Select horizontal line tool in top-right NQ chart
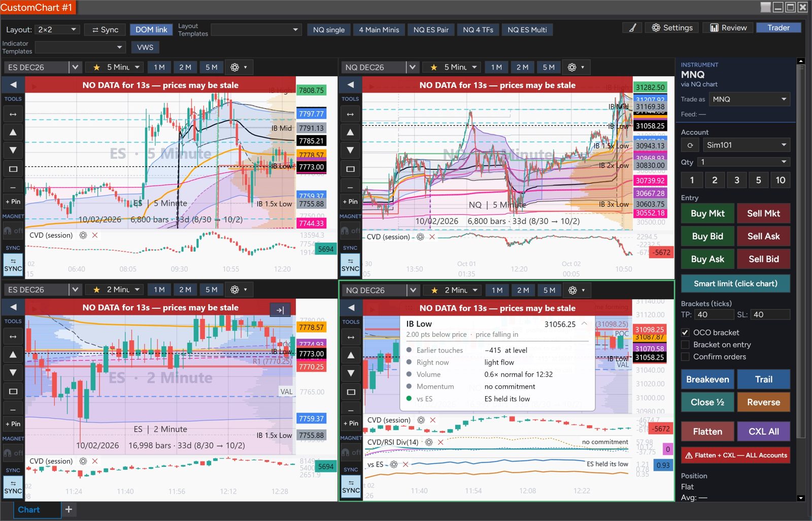Image resolution: width=812 pixels, height=521 pixels. (x=350, y=187)
